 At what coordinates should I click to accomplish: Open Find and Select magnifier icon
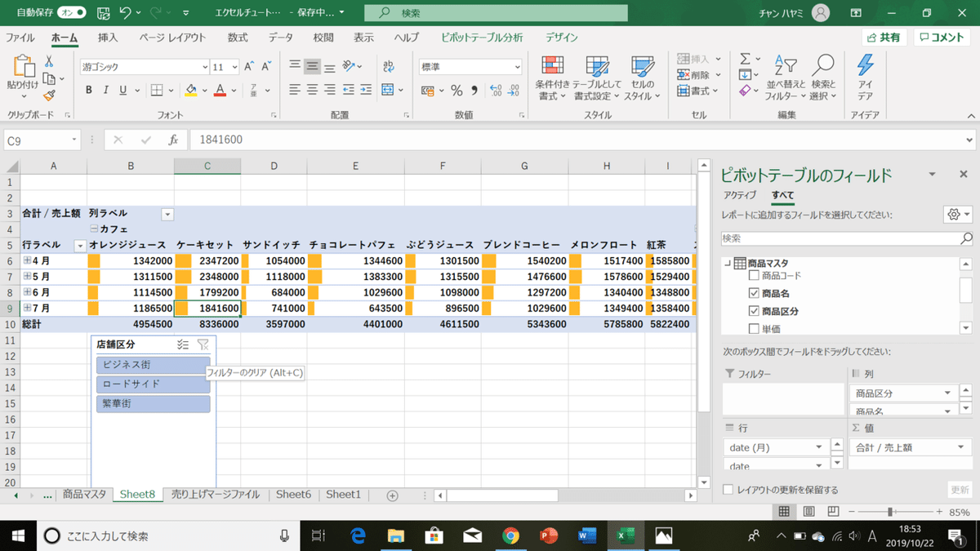point(823,65)
